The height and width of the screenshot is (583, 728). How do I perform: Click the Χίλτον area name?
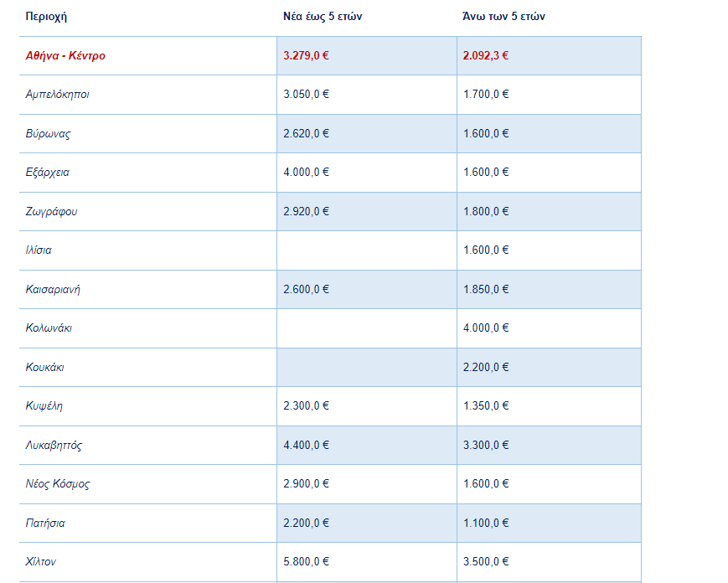tap(41, 562)
